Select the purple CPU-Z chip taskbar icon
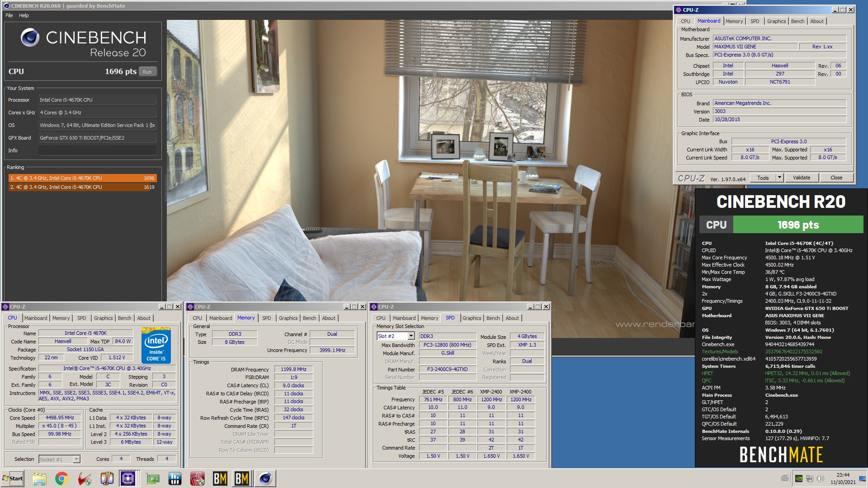The width and height of the screenshot is (868, 488). 128,479
